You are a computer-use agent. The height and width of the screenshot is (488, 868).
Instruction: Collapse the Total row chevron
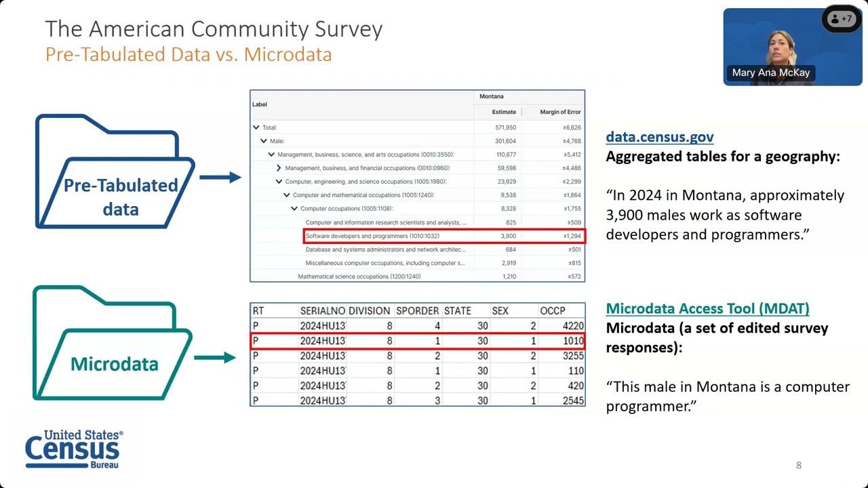[x=256, y=127]
